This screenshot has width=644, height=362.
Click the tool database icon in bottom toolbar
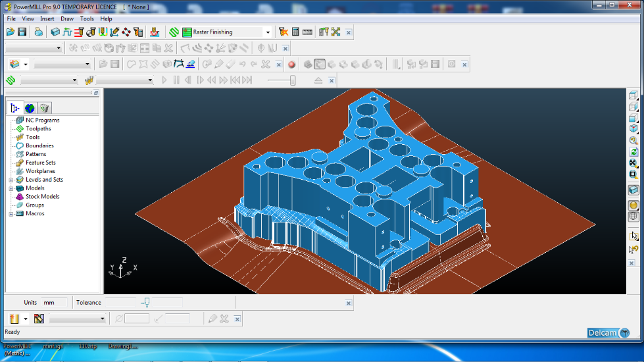[39, 319]
